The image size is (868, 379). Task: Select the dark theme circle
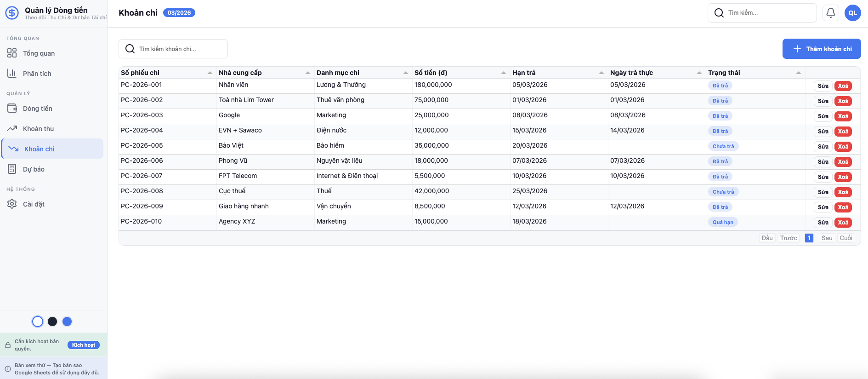52,322
